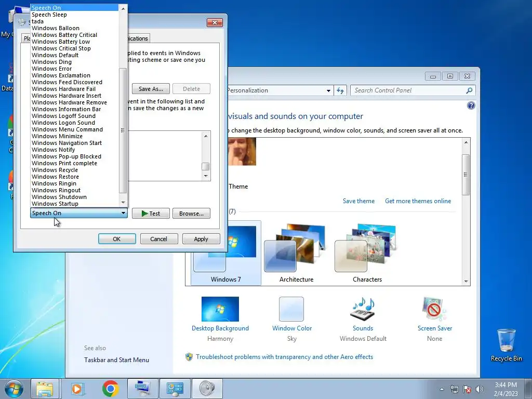Choose tada from the sound list
532x399 pixels.
[x=75, y=21]
